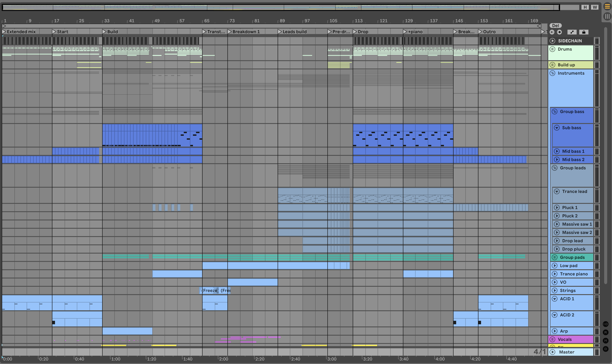Switch to Session view with vertical bars icon

(607, 16)
